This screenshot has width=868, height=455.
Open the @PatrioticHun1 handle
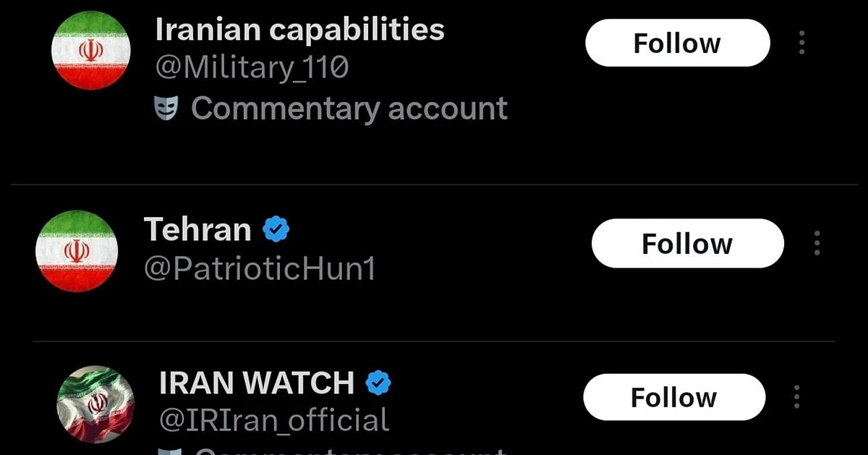coord(260,268)
